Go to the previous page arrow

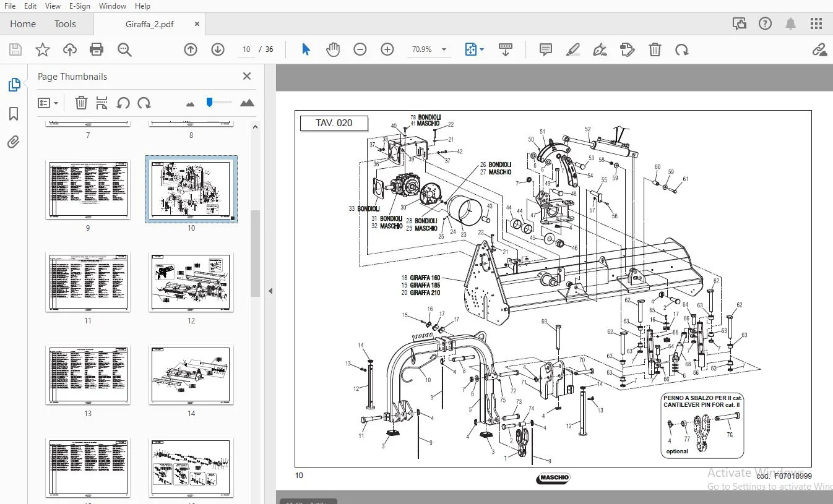coord(191,49)
